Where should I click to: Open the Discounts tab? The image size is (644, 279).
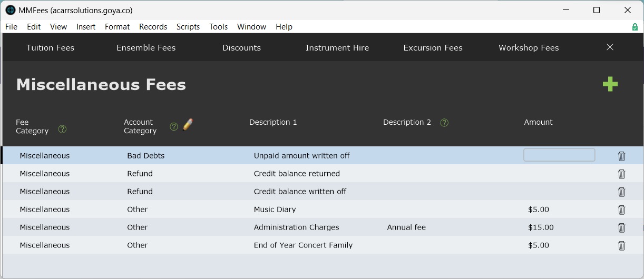pos(241,48)
